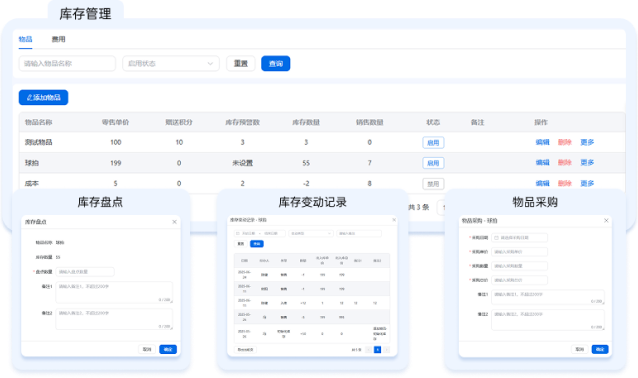638x378 pixels.
Task: Toggle the 禁用 status tag for 成本
Action: 433,184
